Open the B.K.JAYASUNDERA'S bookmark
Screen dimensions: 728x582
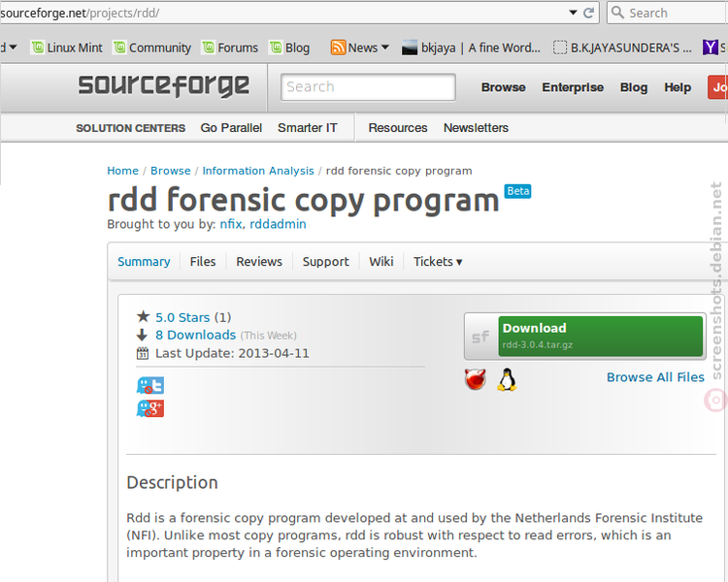622,48
